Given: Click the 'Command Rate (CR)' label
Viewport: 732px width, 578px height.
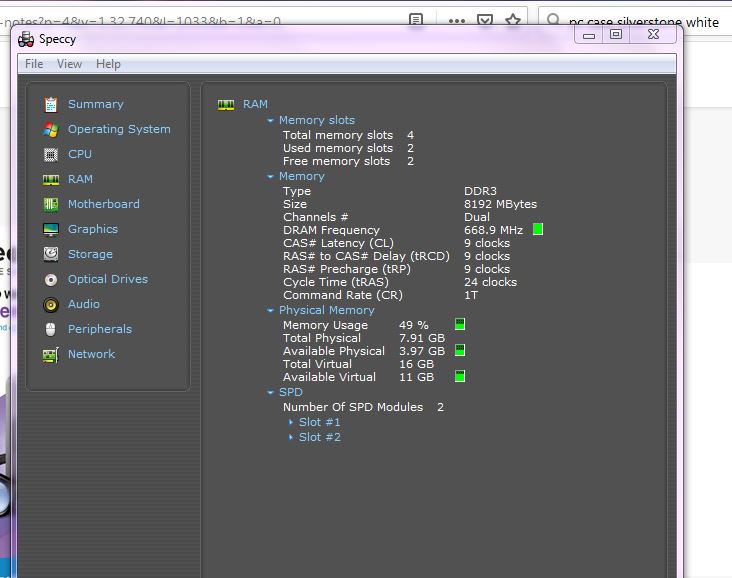Looking at the screenshot, I should tap(343, 295).
